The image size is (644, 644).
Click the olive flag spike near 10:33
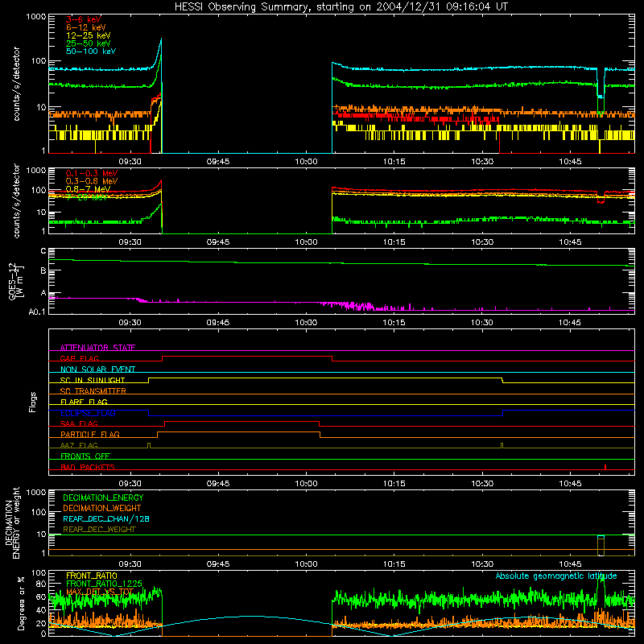pyautogui.click(x=502, y=446)
